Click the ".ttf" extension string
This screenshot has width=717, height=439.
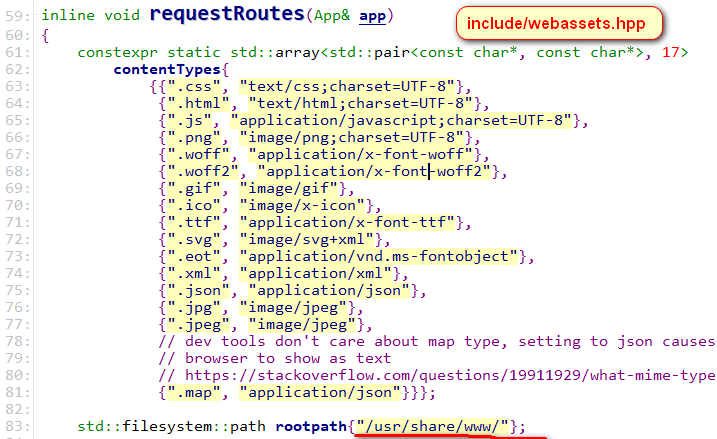[194, 222]
